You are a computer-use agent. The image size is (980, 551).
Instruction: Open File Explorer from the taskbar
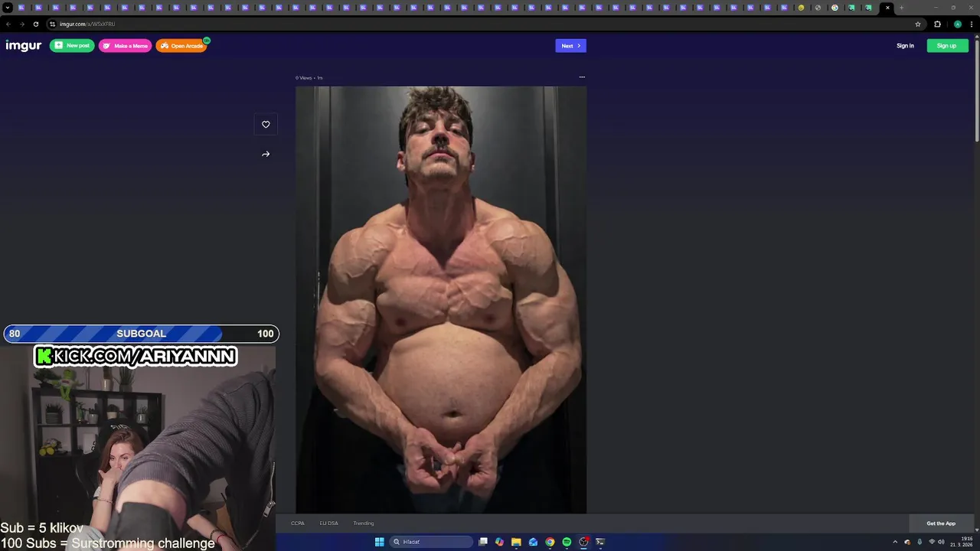(516, 542)
